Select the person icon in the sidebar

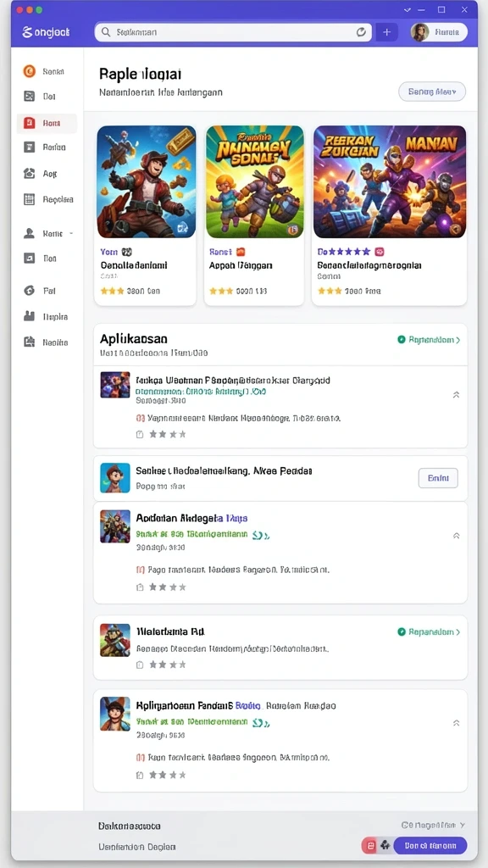click(x=29, y=234)
